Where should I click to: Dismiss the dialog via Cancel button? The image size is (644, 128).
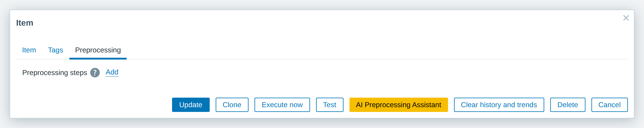[610, 105]
